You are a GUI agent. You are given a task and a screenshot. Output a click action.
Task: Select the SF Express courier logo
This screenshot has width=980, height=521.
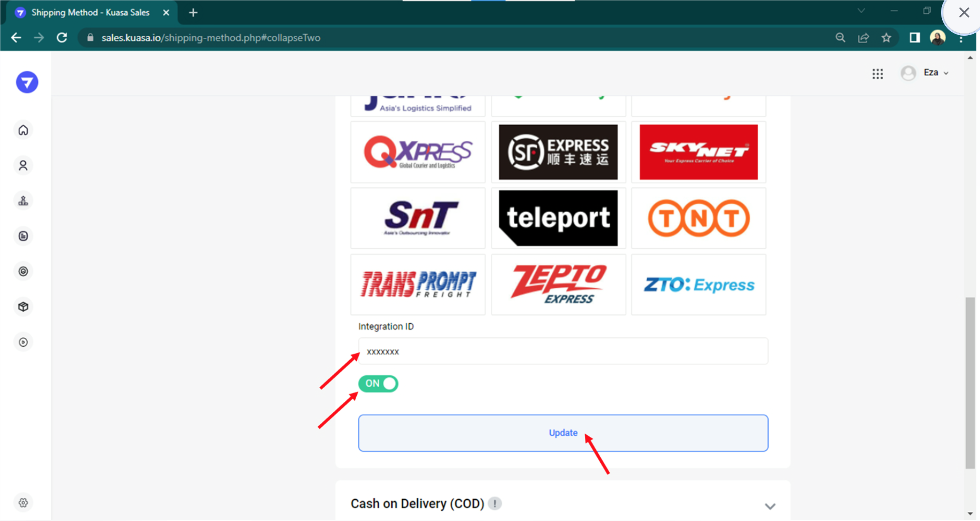point(558,152)
